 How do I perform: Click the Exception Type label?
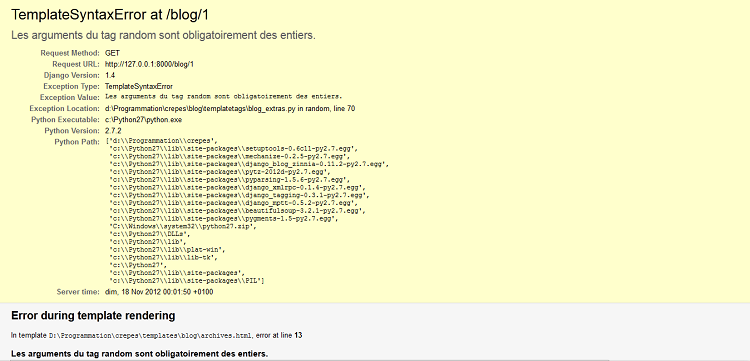[x=71, y=87]
